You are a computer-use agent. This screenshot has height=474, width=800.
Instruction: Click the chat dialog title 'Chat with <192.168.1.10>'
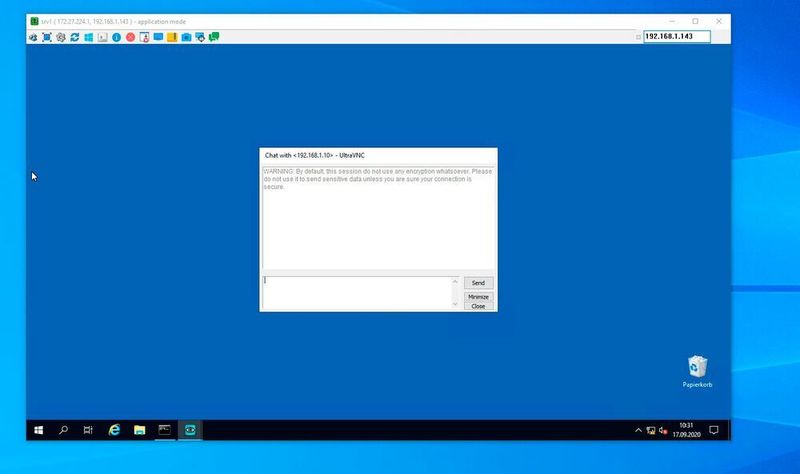(299, 155)
